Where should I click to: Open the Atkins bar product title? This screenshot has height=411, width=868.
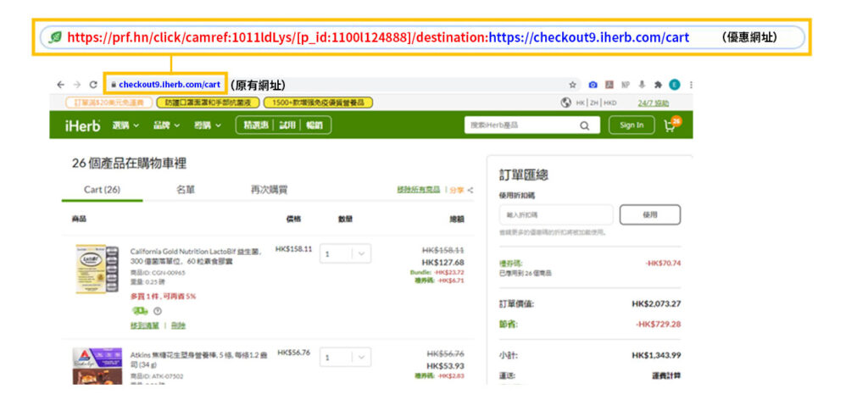(198, 359)
